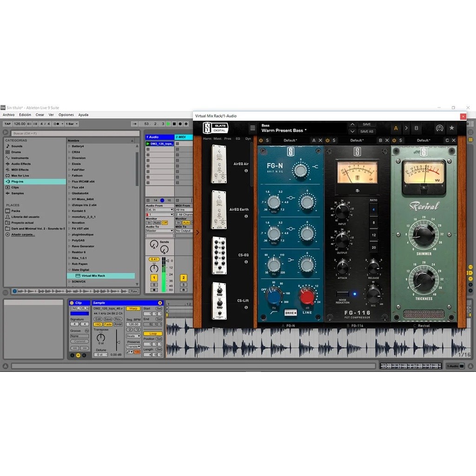The image size is (476, 476).
Task: Toggle the FG-N DRIVE button
Action: (291, 313)
